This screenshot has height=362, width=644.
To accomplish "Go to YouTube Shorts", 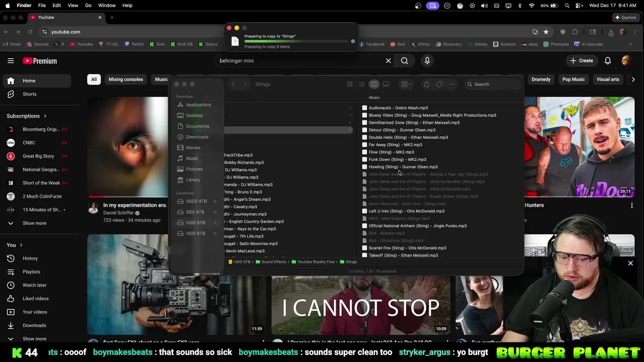I will click(29, 94).
